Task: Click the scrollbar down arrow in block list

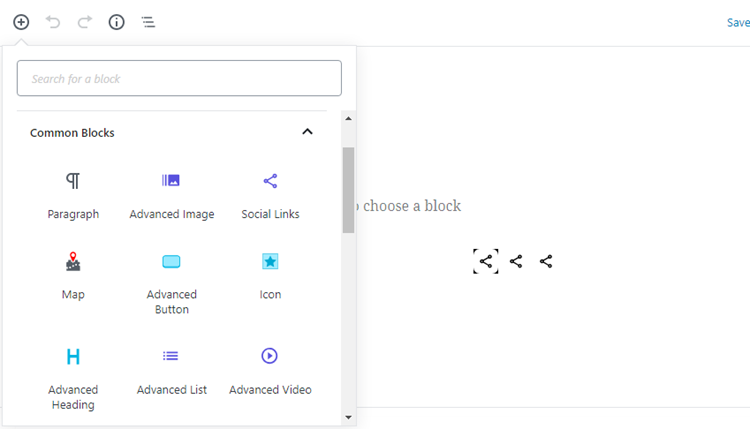Action: [x=348, y=418]
